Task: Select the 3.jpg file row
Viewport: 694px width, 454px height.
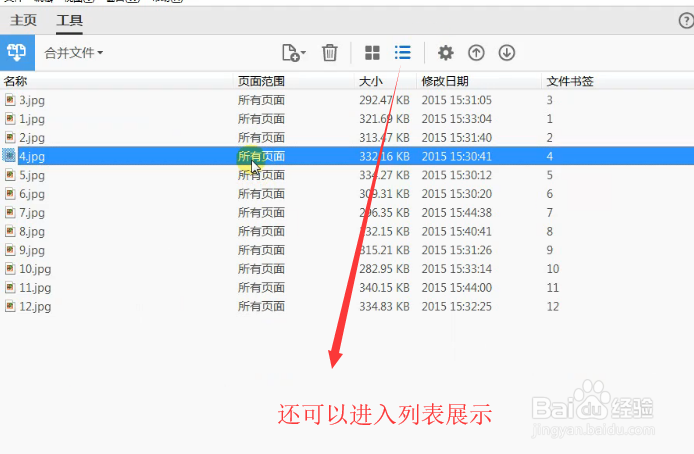Action: coord(347,100)
